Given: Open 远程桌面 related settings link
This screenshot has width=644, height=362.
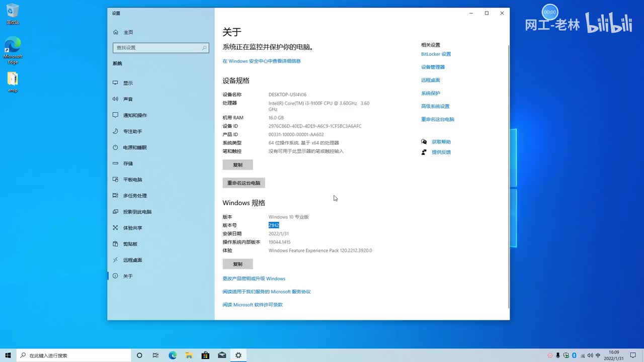Looking at the screenshot, I should click(x=431, y=80).
